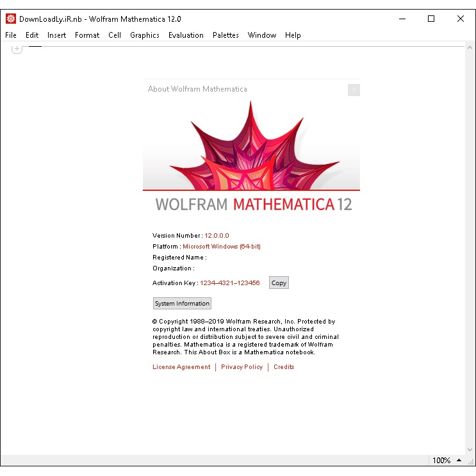The height and width of the screenshot is (476, 476).
Task: Open the 100% magnification dropdown arrow
Action: [x=459, y=460]
